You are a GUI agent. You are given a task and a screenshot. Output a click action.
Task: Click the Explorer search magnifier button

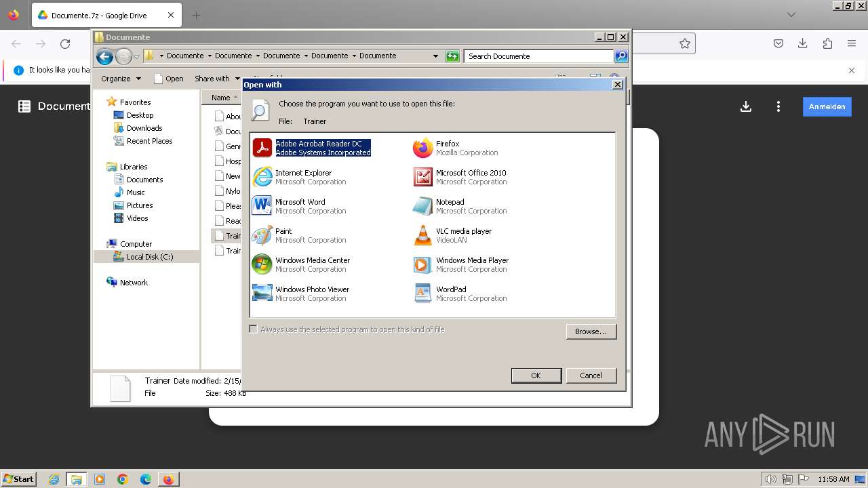click(x=621, y=56)
